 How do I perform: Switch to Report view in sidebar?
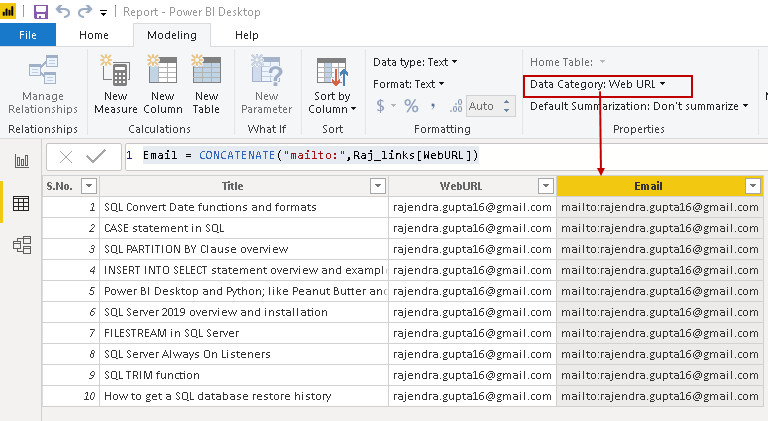pyautogui.click(x=21, y=161)
